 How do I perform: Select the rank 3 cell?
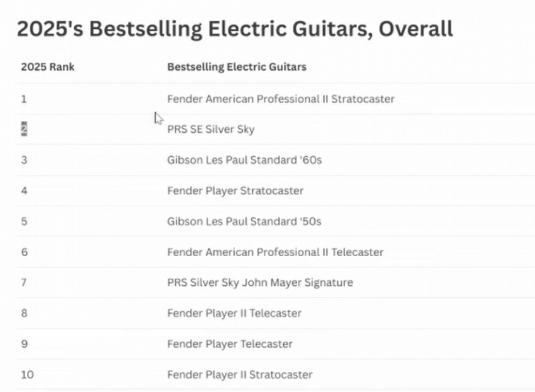click(24, 160)
